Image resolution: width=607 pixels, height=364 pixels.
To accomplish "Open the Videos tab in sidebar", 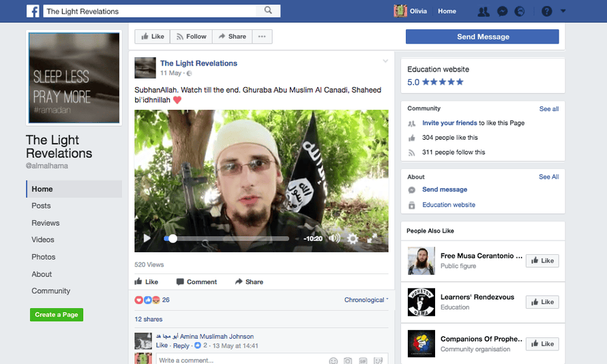I will pyautogui.click(x=42, y=239).
